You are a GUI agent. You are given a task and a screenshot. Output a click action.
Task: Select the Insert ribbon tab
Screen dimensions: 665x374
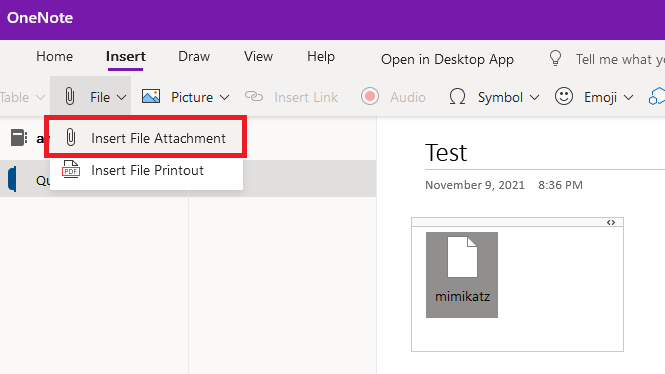point(126,56)
